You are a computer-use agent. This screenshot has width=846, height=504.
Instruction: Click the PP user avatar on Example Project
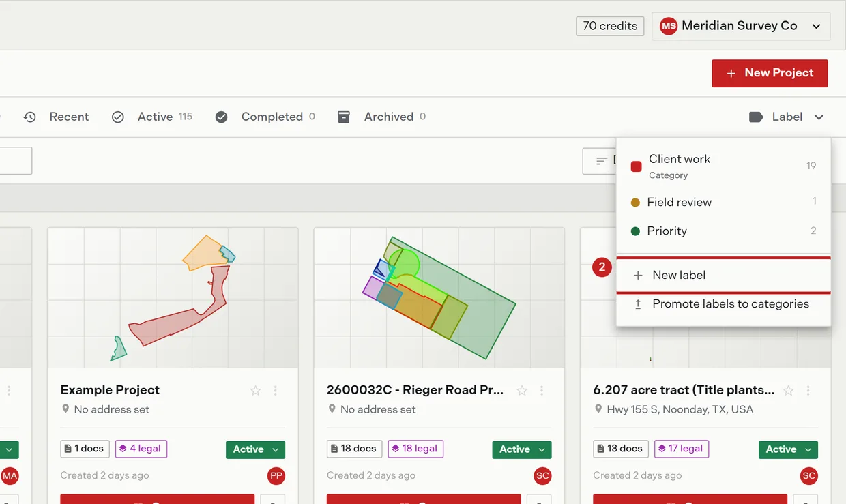pos(276,476)
